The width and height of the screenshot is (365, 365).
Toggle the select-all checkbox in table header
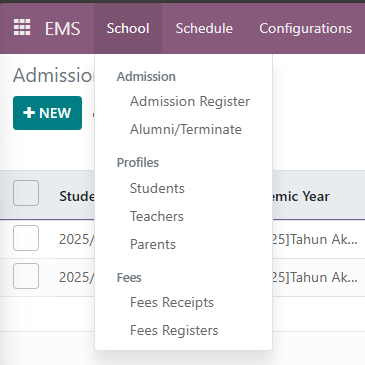26,193
